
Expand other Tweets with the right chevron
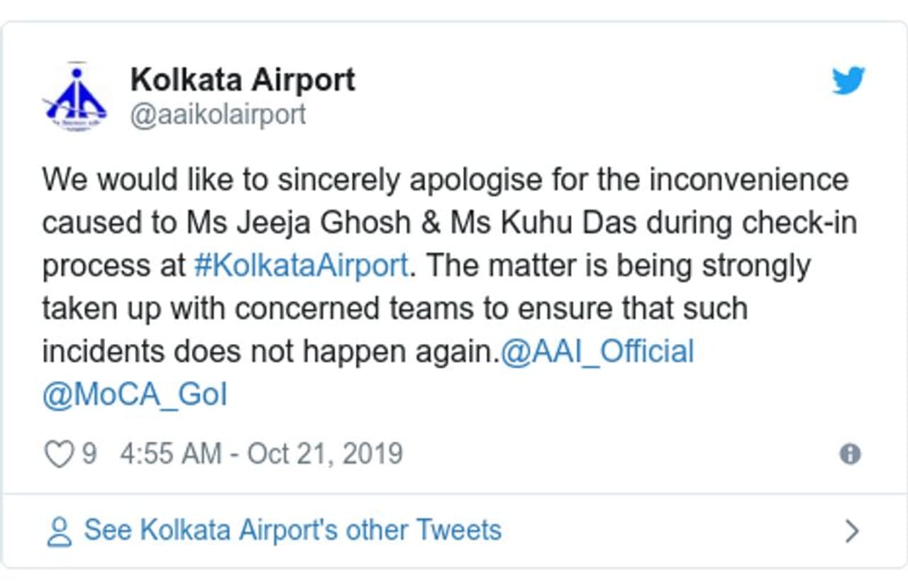853,531
